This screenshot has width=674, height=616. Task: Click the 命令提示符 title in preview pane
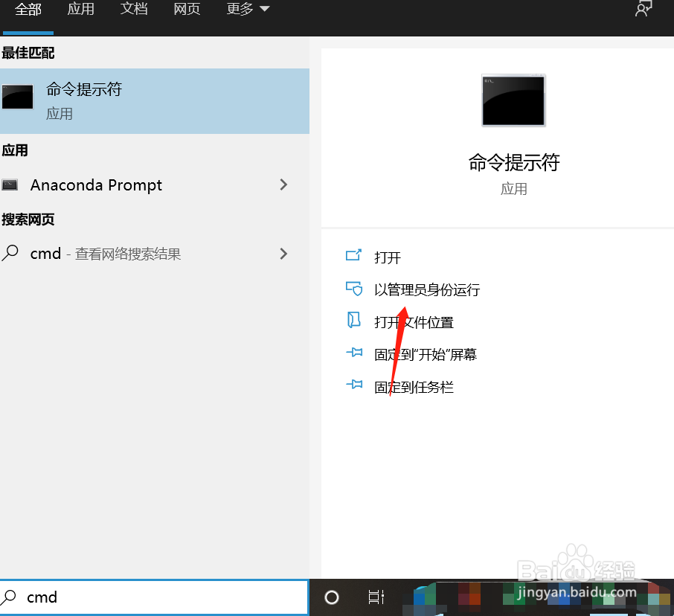[513, 162]
